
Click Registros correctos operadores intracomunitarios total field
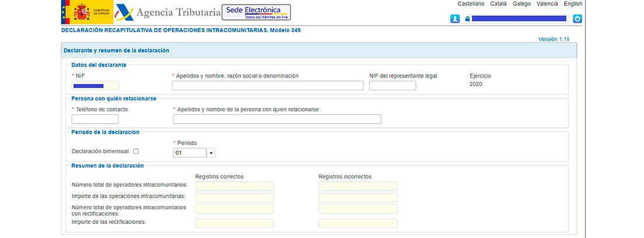235,186
